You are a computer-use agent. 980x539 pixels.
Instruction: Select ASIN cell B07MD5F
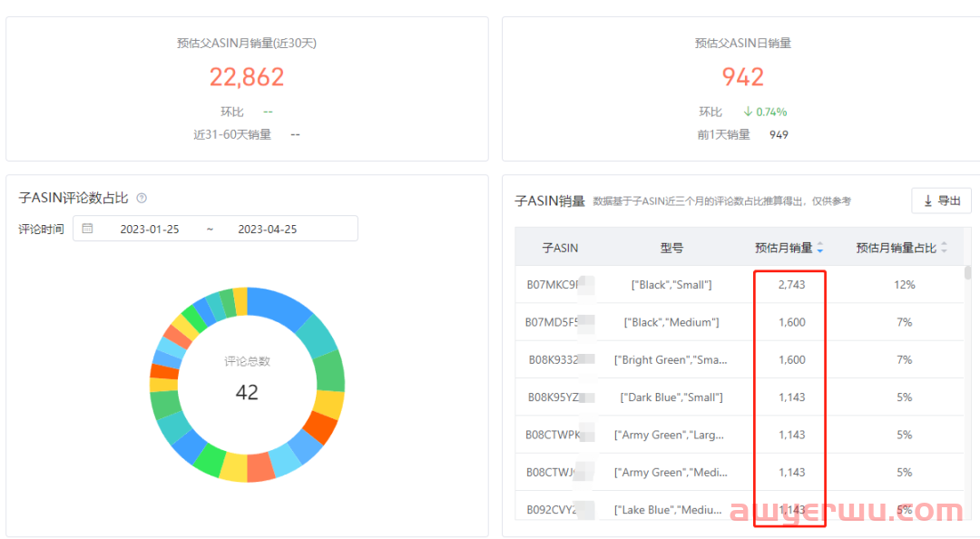coord(552,322)
